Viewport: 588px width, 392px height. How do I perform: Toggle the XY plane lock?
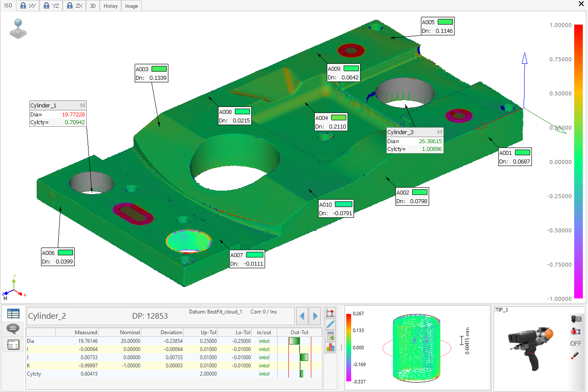tap(27, 6)
